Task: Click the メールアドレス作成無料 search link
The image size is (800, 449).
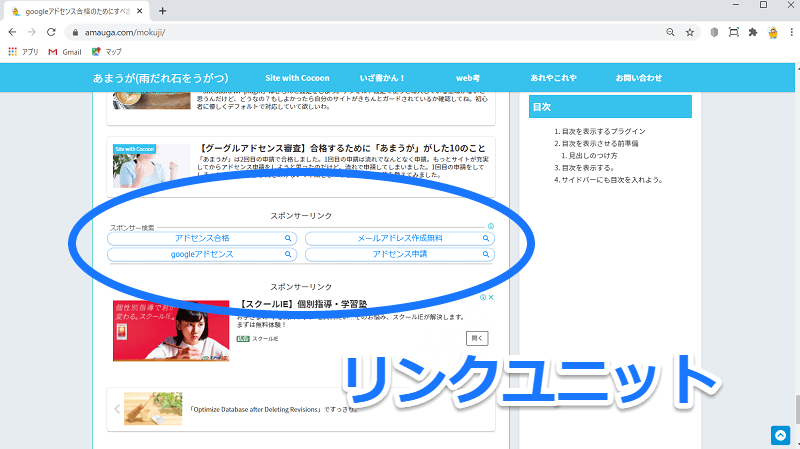Action: [x=399, y=239]
